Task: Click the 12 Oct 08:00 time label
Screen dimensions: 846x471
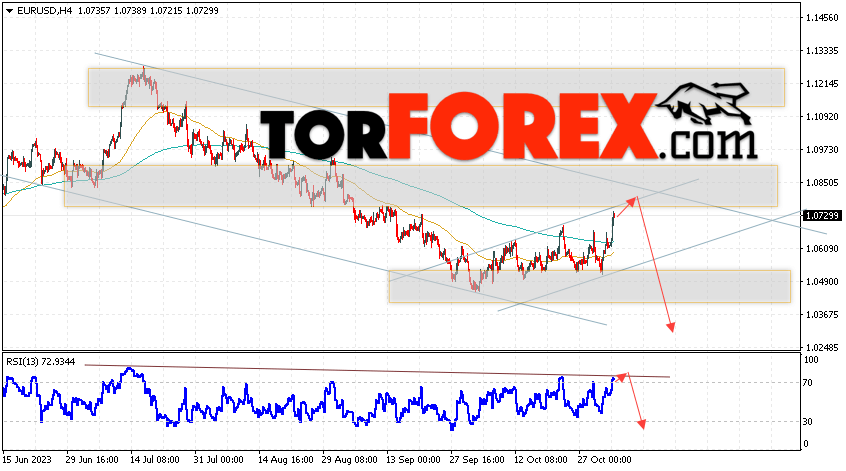Action: [x=541, y=460]
